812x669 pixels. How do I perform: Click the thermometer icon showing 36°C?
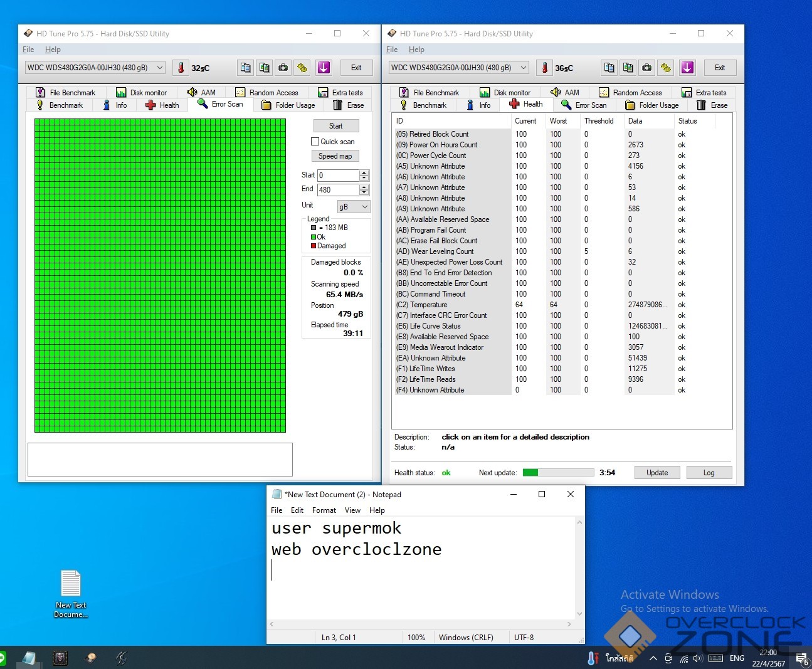(x=544, y=68)
